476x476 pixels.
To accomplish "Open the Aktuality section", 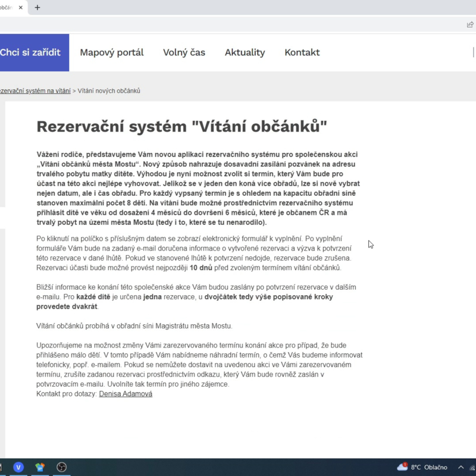I will (245, 52).
